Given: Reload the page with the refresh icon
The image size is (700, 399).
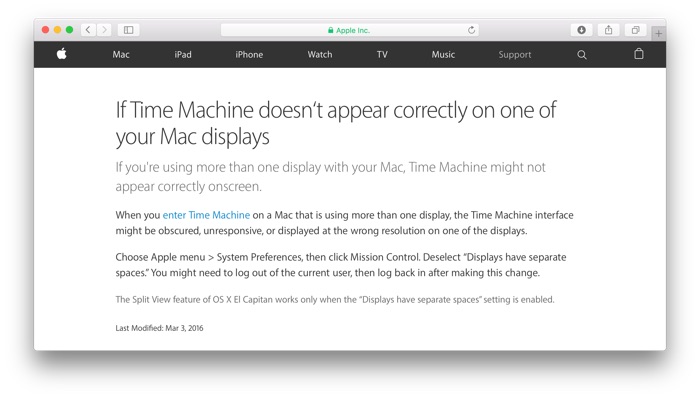Looking at the screenshot, I should point(471,30).
